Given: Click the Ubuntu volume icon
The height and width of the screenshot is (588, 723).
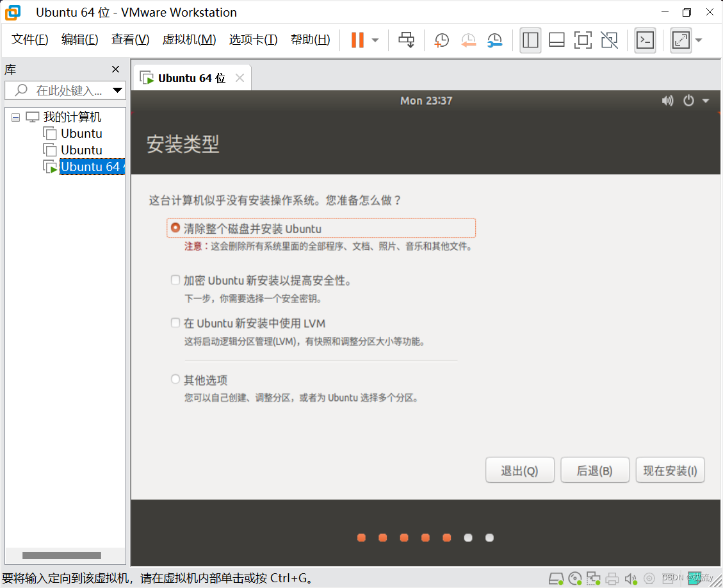Looking at the screenshot, I should (x=667, y=101).
